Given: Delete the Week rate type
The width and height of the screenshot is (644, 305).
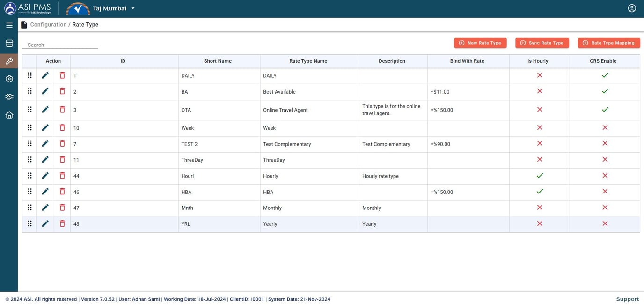Looking at the screenshot, I should (62, 127).
